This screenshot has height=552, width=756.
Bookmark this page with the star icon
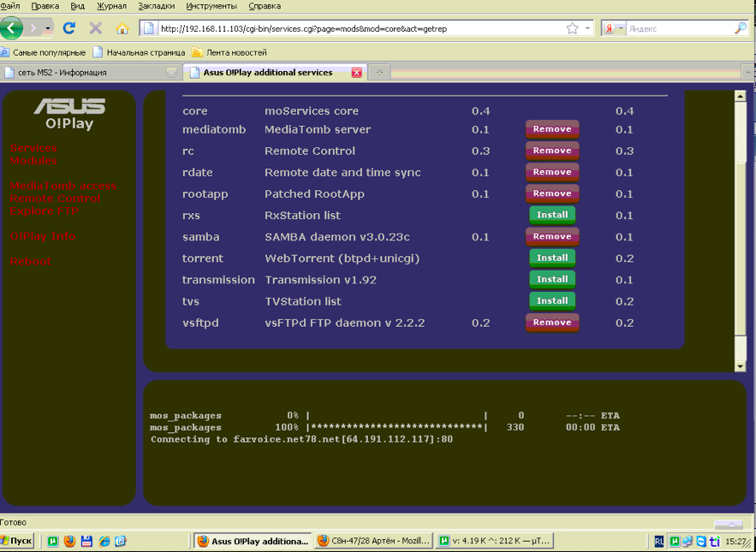coord(572,28)
